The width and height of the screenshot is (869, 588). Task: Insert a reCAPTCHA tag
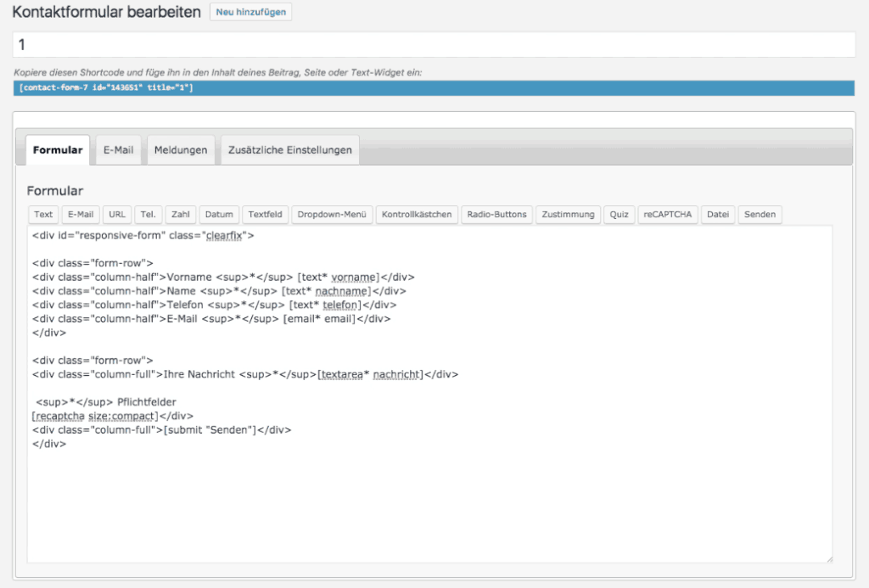click(668, 215)
